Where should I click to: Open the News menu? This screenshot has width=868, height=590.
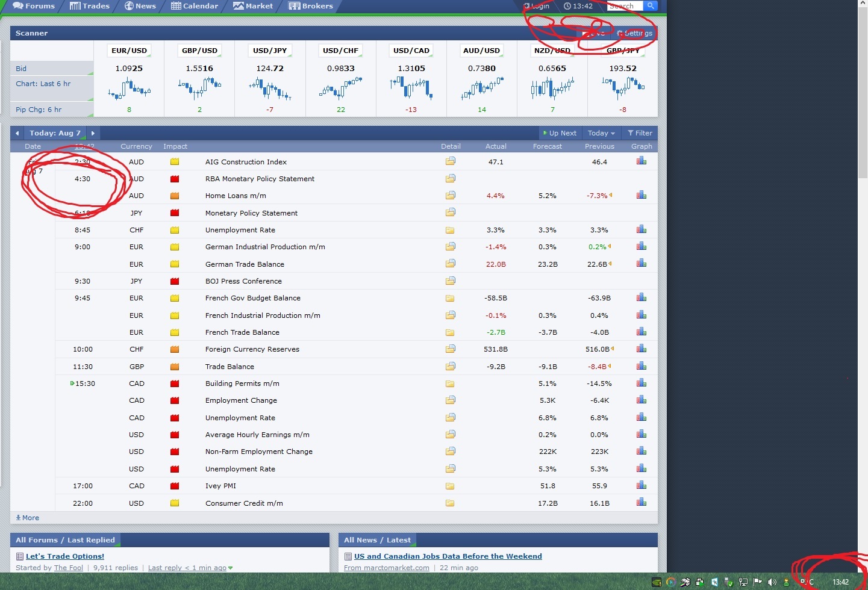tap(140, 6)
